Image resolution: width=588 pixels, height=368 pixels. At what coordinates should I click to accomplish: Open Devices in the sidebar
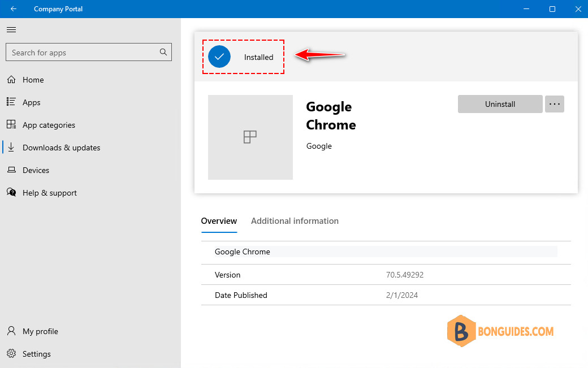[90, 170]
